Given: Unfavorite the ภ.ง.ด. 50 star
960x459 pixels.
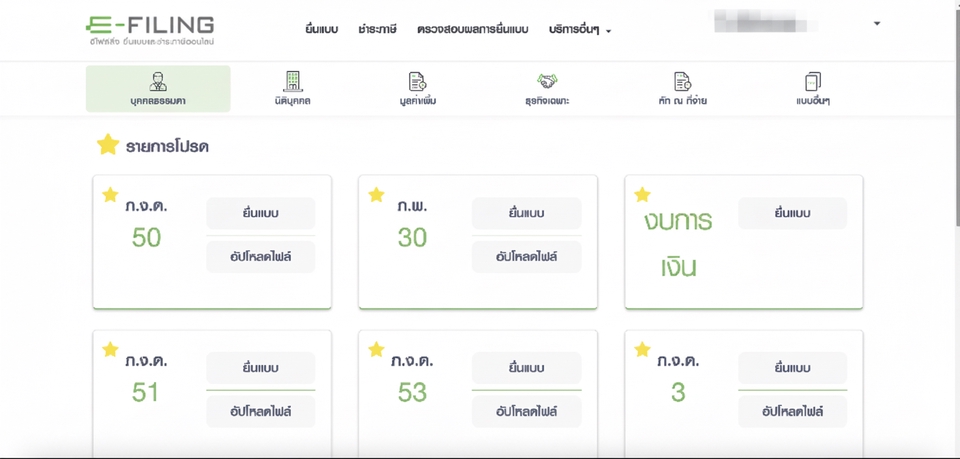Looking at the screenshot, I should [x=111, y=195].
